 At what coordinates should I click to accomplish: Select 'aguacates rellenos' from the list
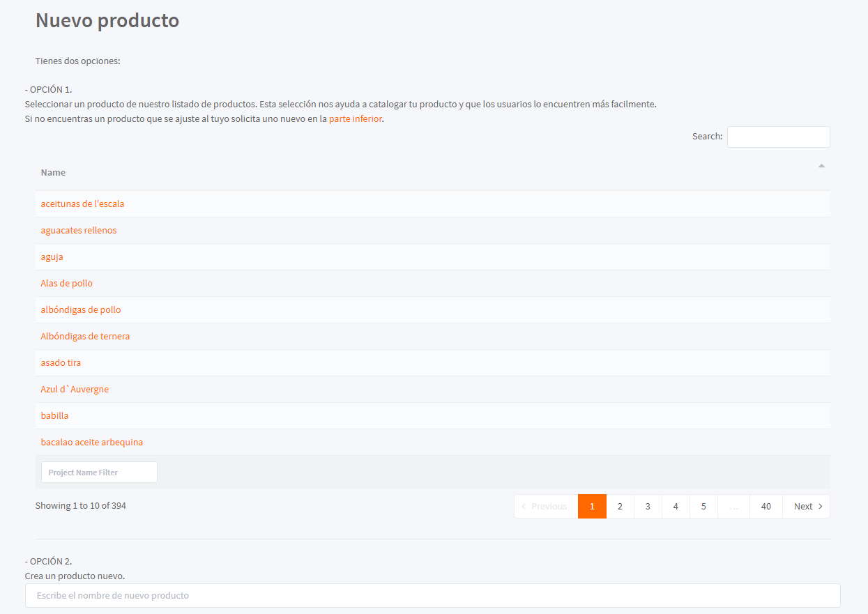tap(79, 231)
